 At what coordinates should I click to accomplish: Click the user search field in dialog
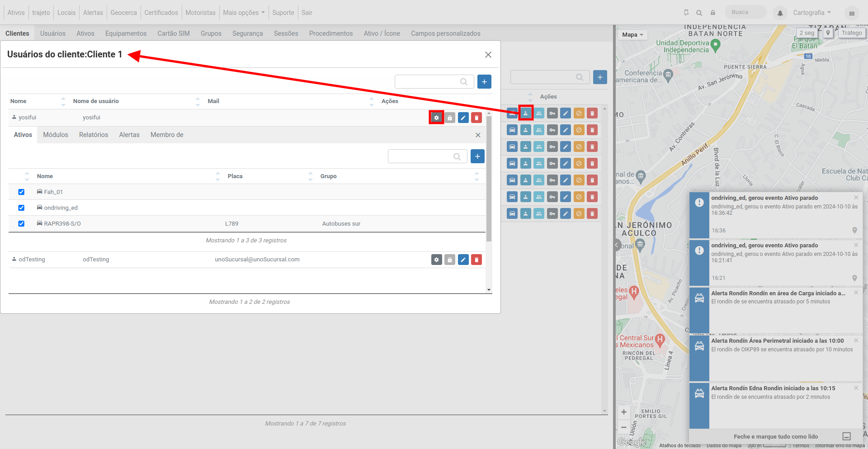[x=434, y=82]
